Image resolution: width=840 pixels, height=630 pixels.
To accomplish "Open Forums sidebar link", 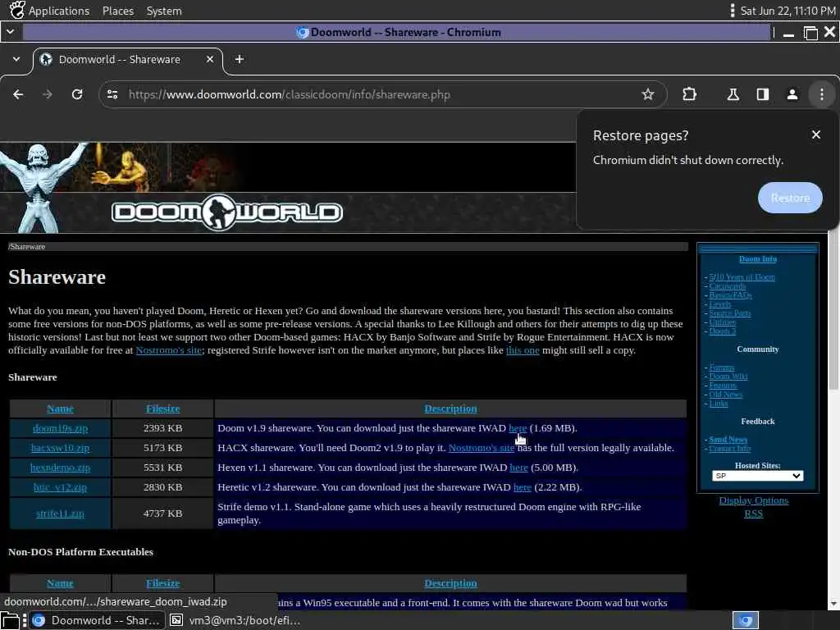I will (722, 367).
